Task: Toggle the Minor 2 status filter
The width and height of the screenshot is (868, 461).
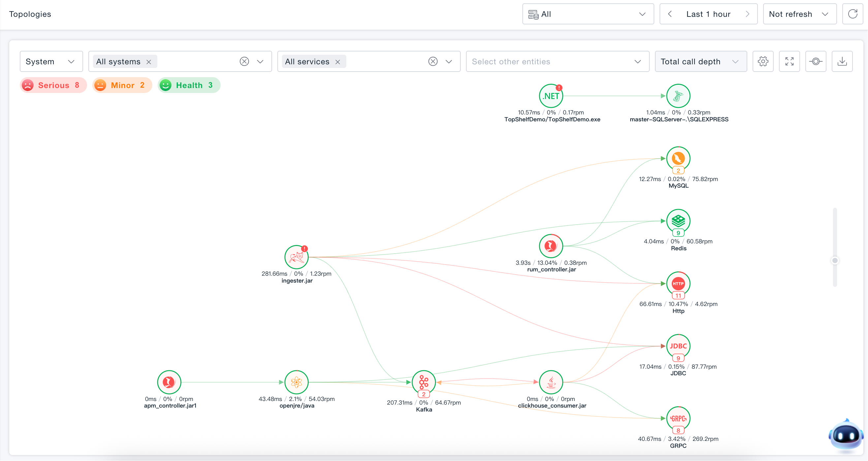Action: click(x=122, y=85)
